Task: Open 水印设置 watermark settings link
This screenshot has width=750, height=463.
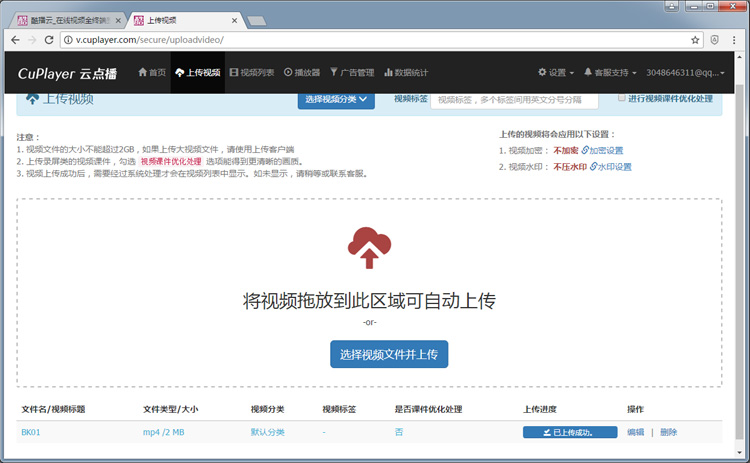Action: point(611,167)
